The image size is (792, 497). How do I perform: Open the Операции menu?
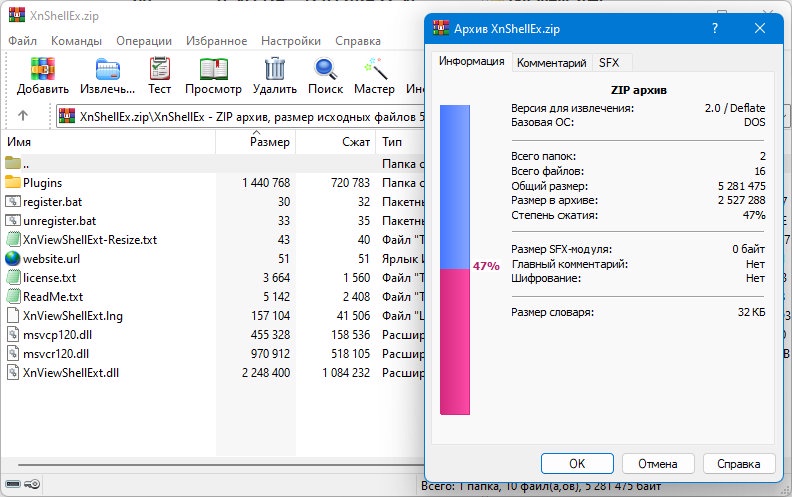(144, 41)
